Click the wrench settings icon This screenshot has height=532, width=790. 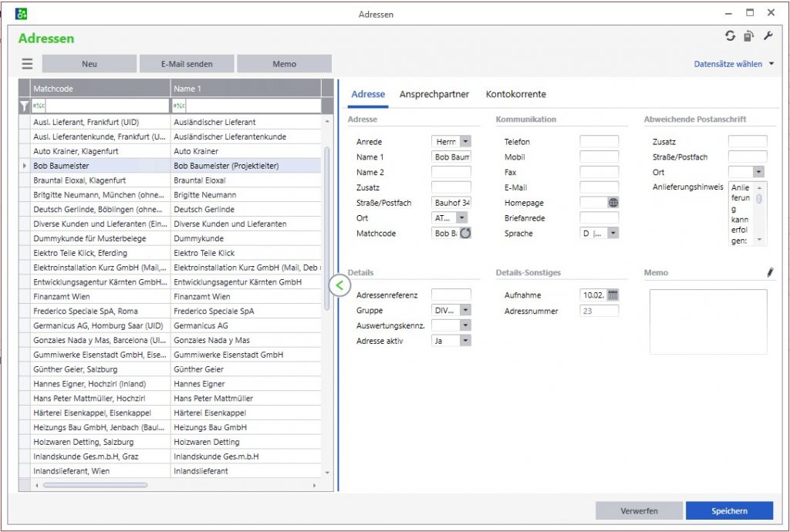(x=768, y=36)
